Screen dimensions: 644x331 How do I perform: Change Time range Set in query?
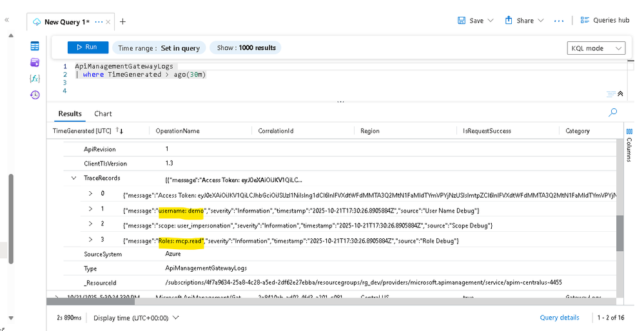tap(159, 48)
